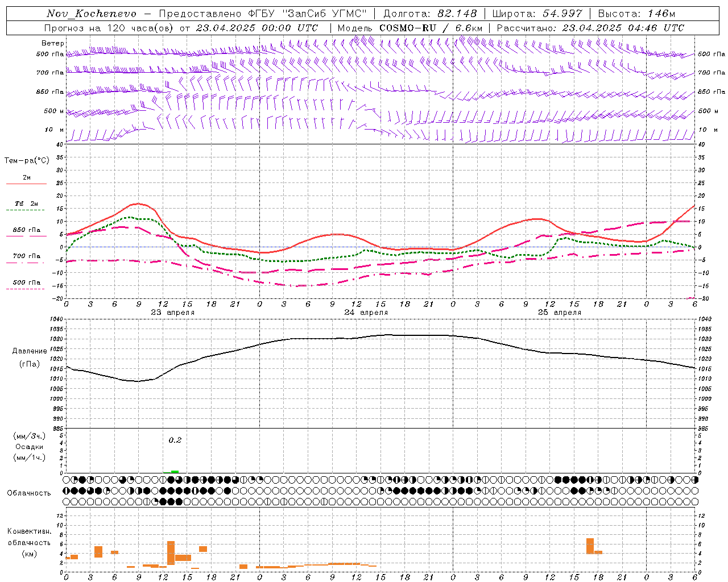Click the '(мм/1ч.)' precipitation unit label
This screenshot has width=728, height=582.
tap(30, 458)
